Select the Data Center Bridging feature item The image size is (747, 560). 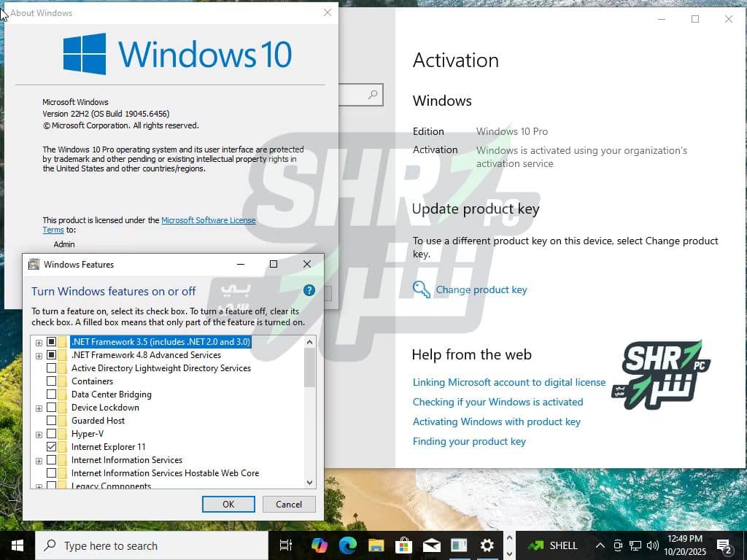pyautogui.click(x=111, y=394)
